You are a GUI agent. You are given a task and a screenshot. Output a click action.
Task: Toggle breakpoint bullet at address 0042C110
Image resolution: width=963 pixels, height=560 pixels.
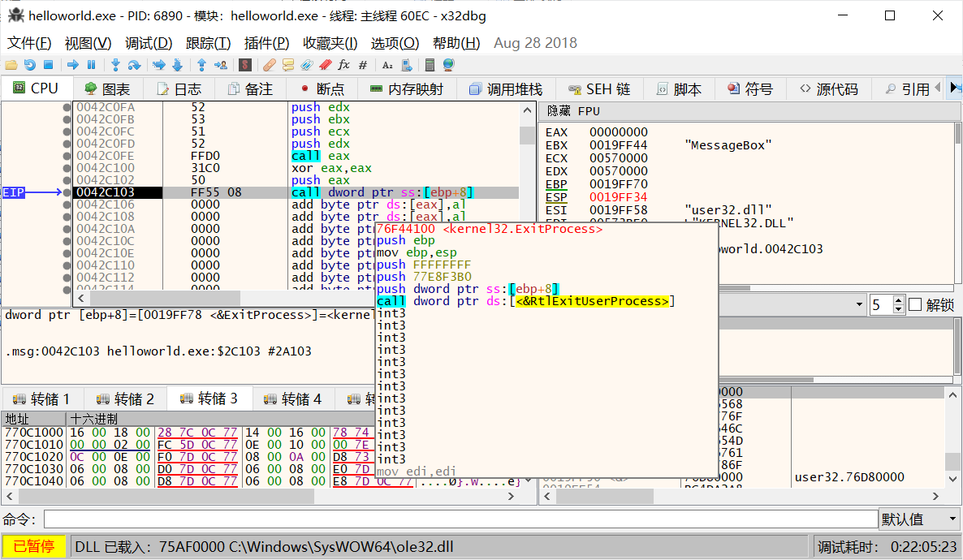(67, 265)
